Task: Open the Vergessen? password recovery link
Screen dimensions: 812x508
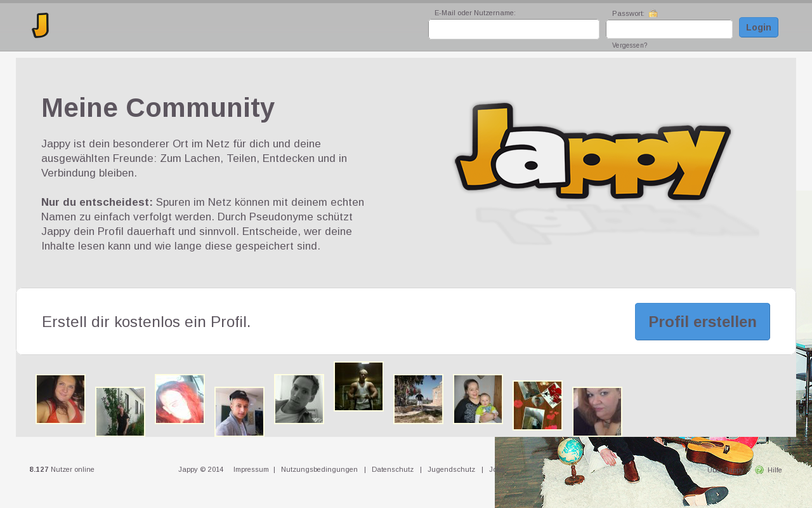Action: pos(629,46)
